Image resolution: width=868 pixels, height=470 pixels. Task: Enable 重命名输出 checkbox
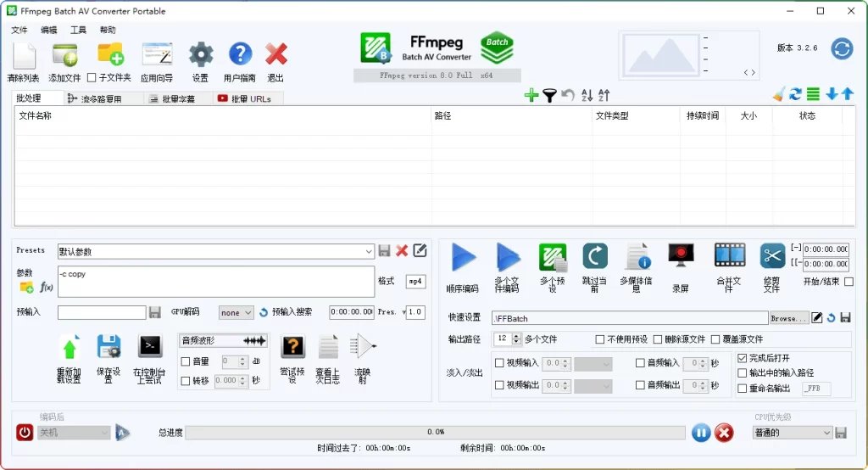coord(743,389)
